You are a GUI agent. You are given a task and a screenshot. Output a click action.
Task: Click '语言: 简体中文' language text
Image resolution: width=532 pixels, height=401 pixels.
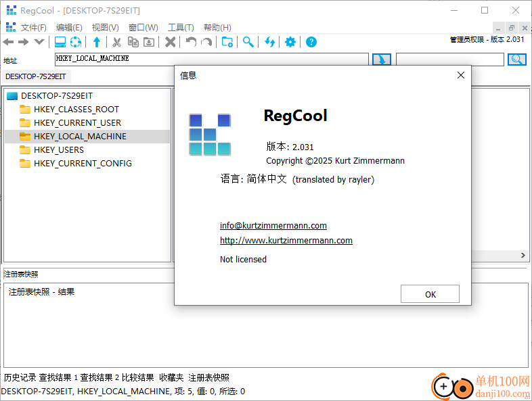253,179
